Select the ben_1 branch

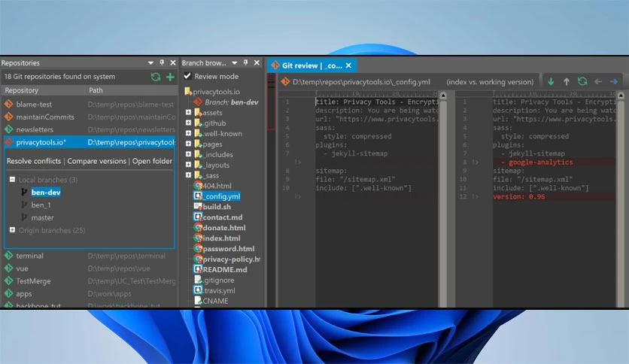tap(41, 205)
